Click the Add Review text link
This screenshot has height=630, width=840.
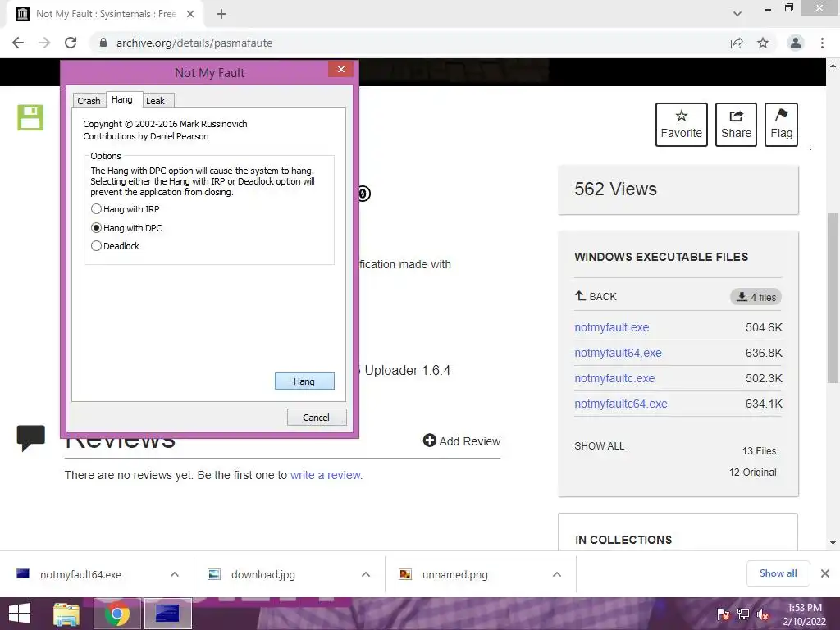(470, 441)
